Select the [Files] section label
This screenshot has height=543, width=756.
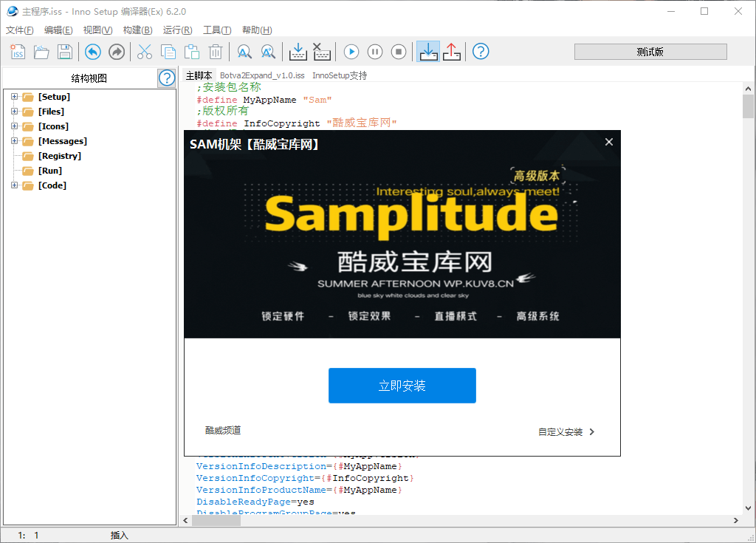click(x=51, y=112)
